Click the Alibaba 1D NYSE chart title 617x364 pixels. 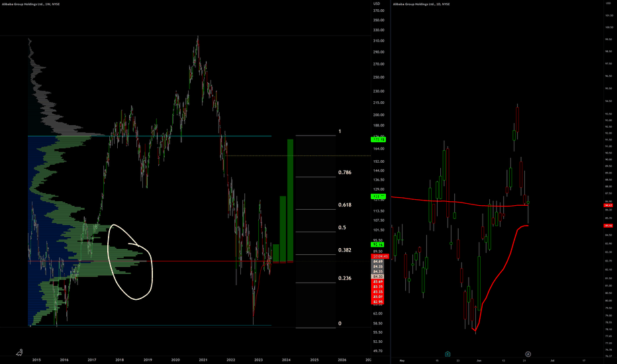click(x=421, y=4)
